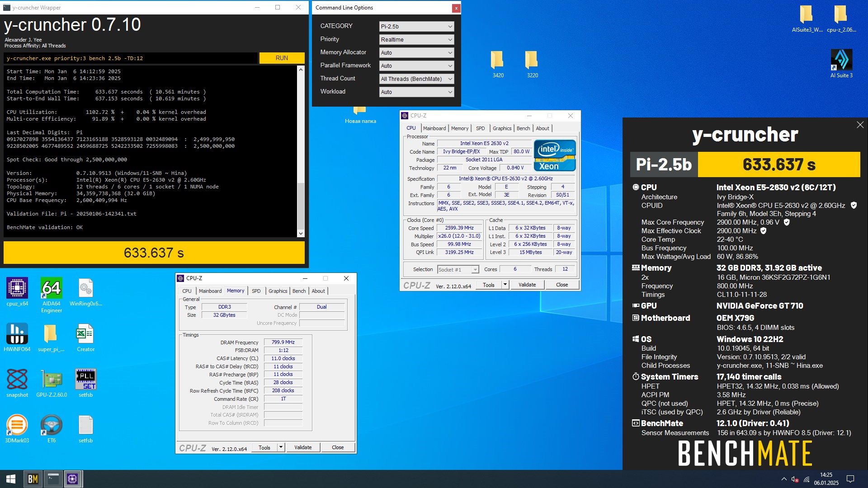
Task: Click the '17,140 timer calls' text
Action: 749,377
